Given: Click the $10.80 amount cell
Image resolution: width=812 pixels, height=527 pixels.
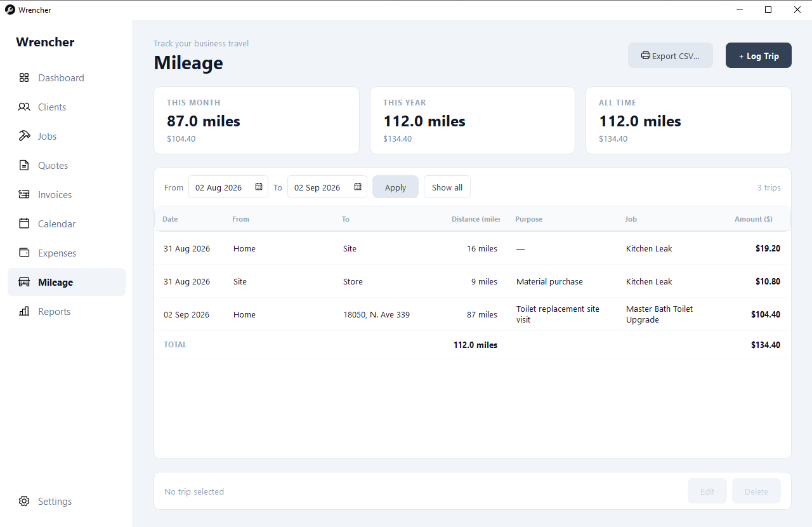Looking at the screenshot, I should [768, 281].
